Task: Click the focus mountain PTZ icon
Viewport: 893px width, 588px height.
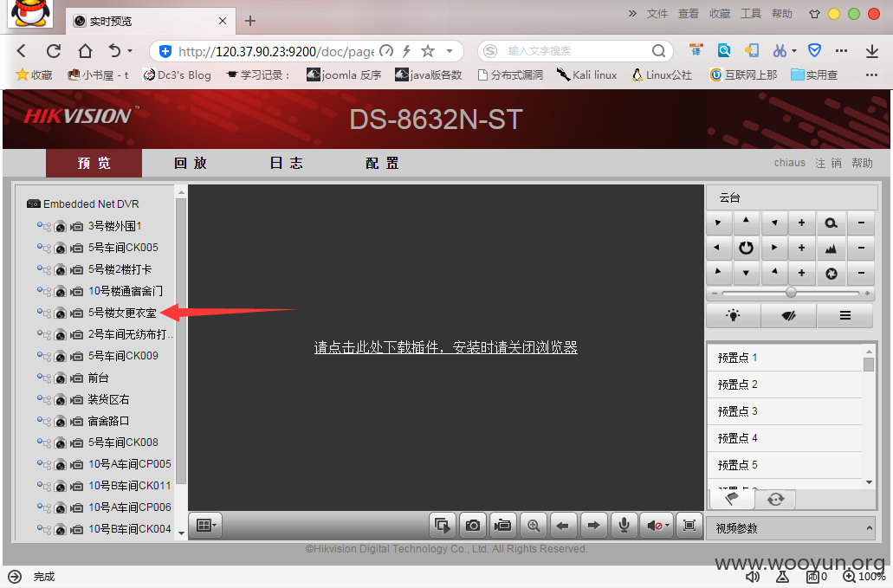Action: 831,249
